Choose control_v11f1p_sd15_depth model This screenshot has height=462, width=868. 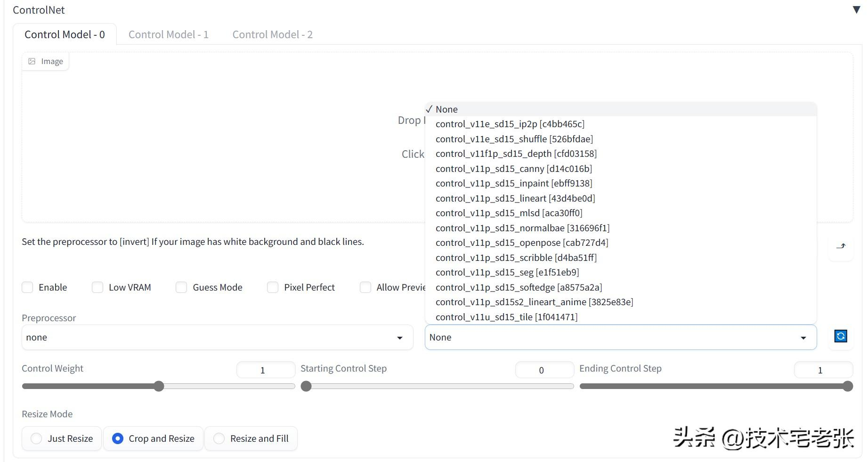620,154
